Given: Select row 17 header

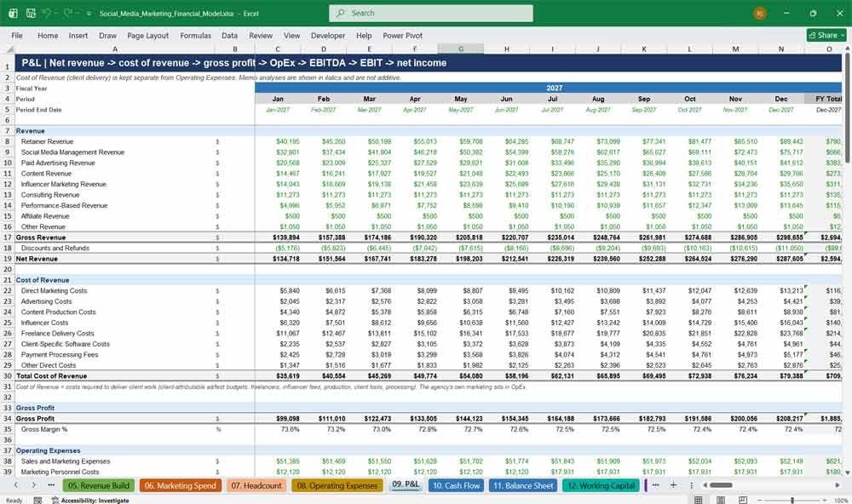Looking at the screenshot, I should 7,238.
